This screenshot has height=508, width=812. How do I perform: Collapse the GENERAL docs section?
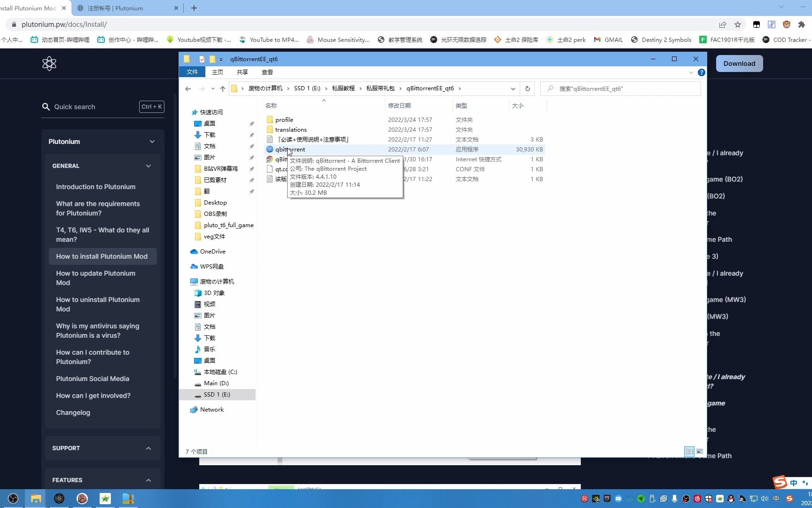pyautogui.click(x=148, y=166)
